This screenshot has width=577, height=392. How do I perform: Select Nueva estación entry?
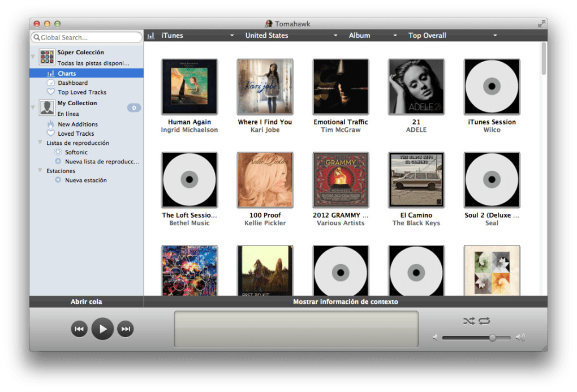click(86, 180)
